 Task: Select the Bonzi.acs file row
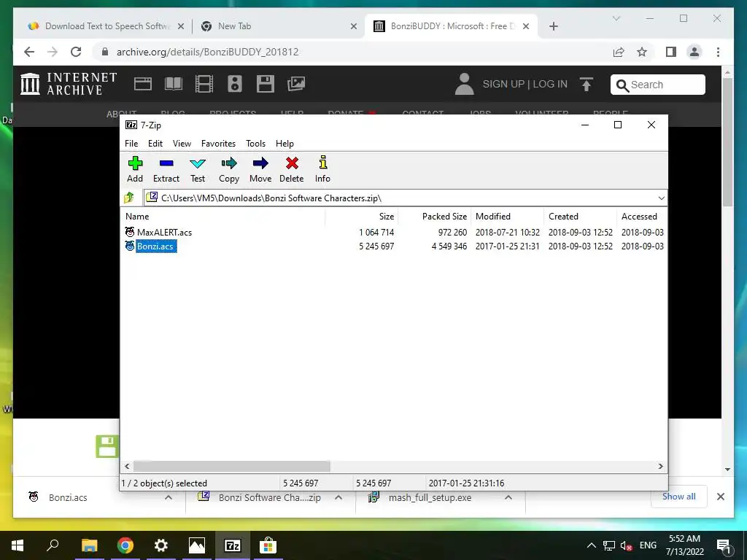pos(393,246)
